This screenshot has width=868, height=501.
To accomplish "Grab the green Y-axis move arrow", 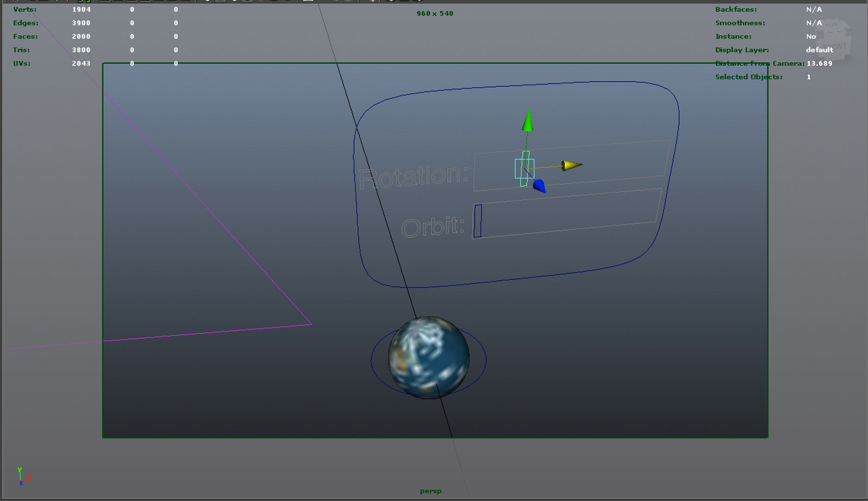I will pos(527,120).
